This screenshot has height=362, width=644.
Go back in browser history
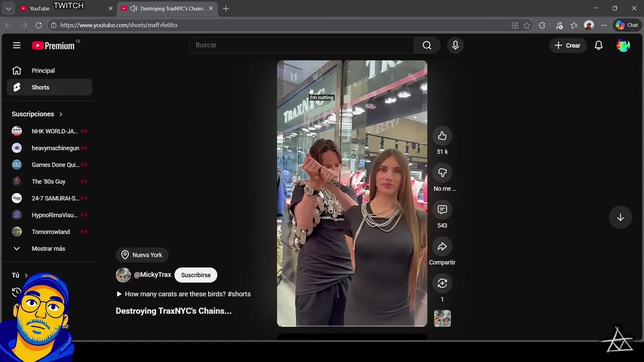[9, 25]
